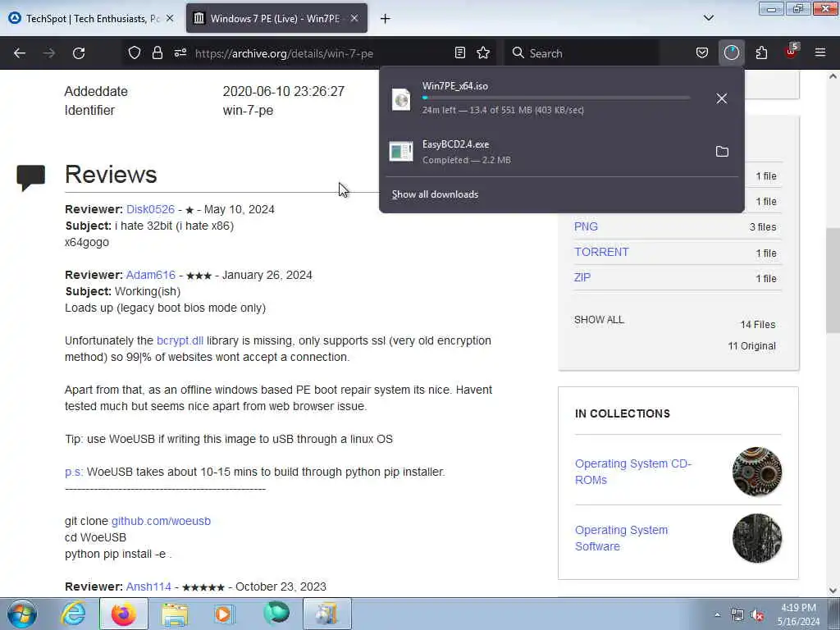Go back to previous page

point(20,53)
